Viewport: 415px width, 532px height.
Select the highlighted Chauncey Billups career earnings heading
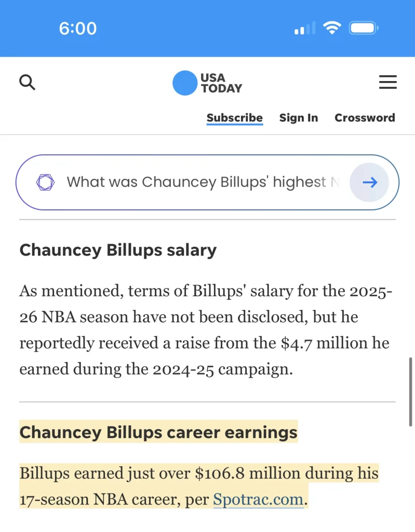point(158,432)
